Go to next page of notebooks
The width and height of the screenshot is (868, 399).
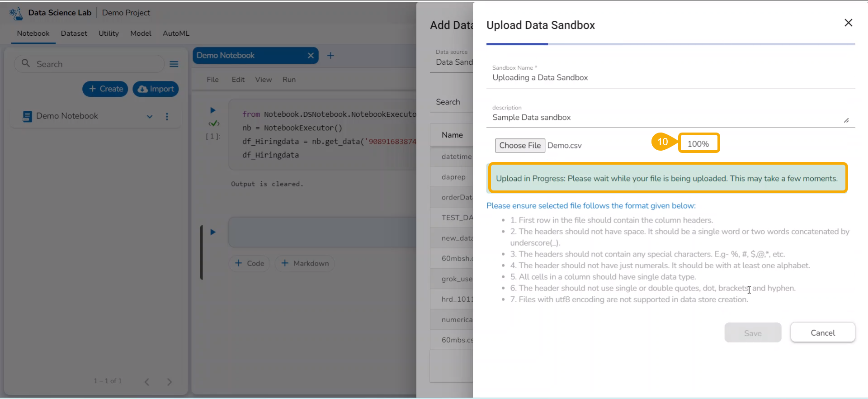pos(170,382)
